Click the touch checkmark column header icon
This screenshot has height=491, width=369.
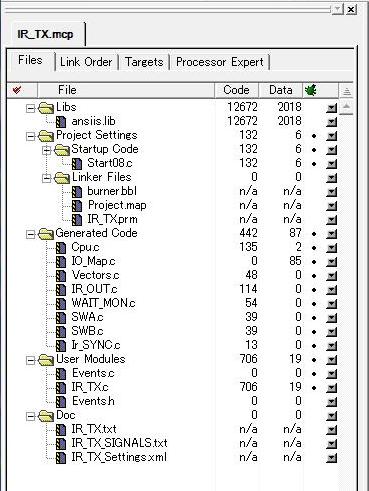tap(17, 90)
